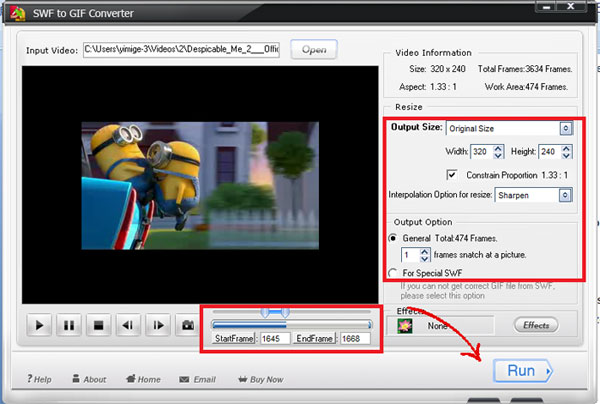Click the 'Total Frames:3634 Frames.' text

coord(525,69)
